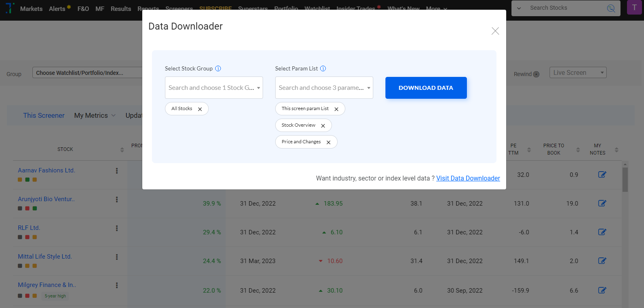Show info for Select Stock Group
The image size is (644, 308).
click(x=218, y=68)
